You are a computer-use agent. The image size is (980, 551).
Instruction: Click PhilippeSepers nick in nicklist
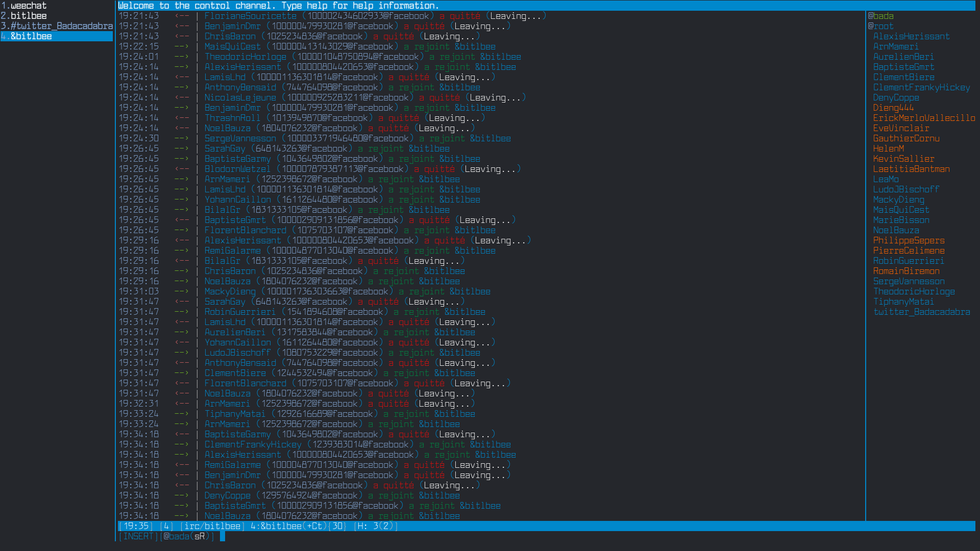coord(909,240)
